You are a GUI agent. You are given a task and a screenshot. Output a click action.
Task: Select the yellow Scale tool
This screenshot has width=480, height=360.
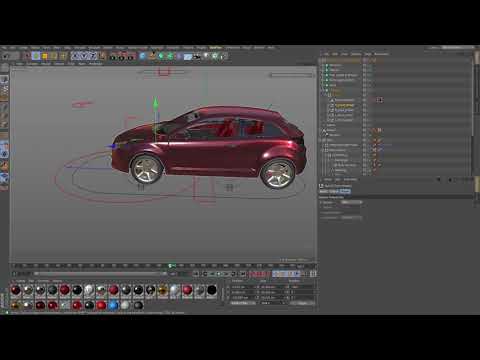(x=44, y=56)
